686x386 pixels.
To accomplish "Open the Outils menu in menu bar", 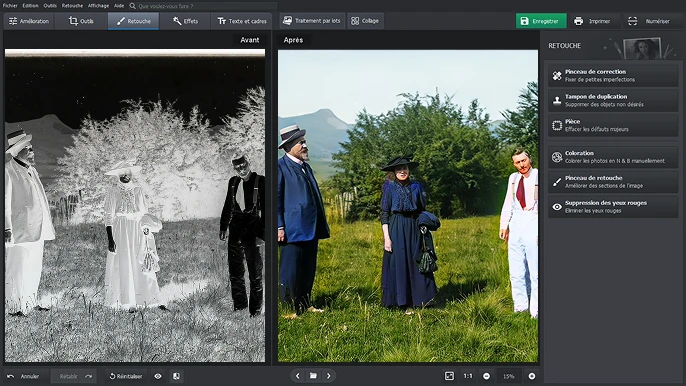I will point(50,6).
